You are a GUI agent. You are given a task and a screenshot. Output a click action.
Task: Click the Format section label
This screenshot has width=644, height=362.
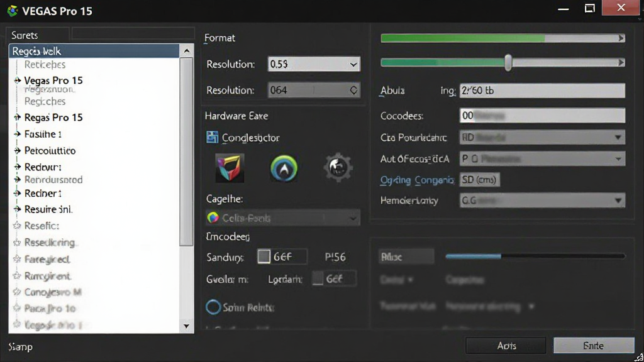point(219,38)
